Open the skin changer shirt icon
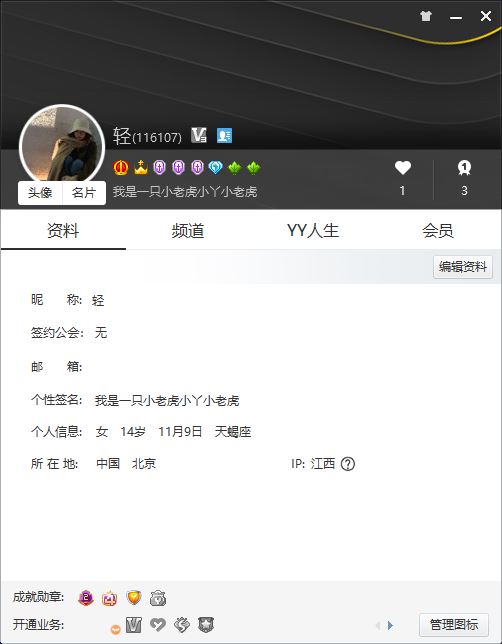 [x=426, y=16]
